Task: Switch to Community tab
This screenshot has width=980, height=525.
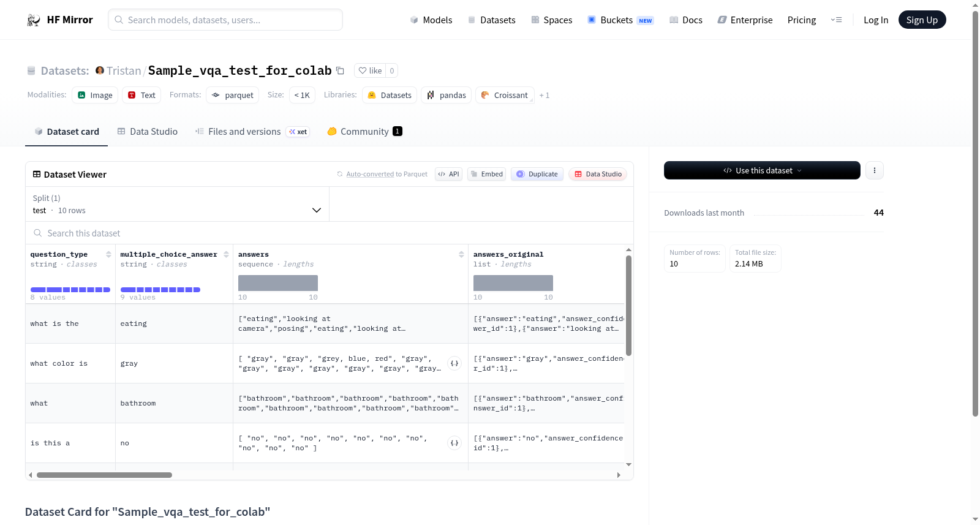Action: click(364, 132)
